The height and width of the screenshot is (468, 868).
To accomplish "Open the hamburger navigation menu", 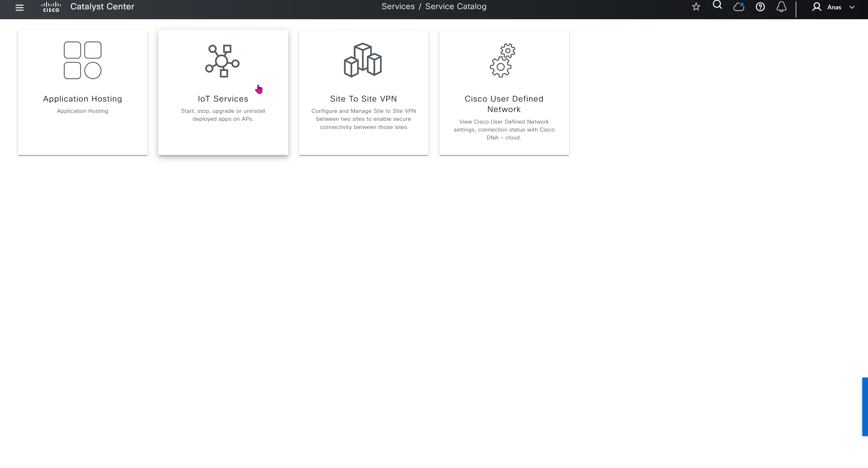I will click(x=19, y=7).
